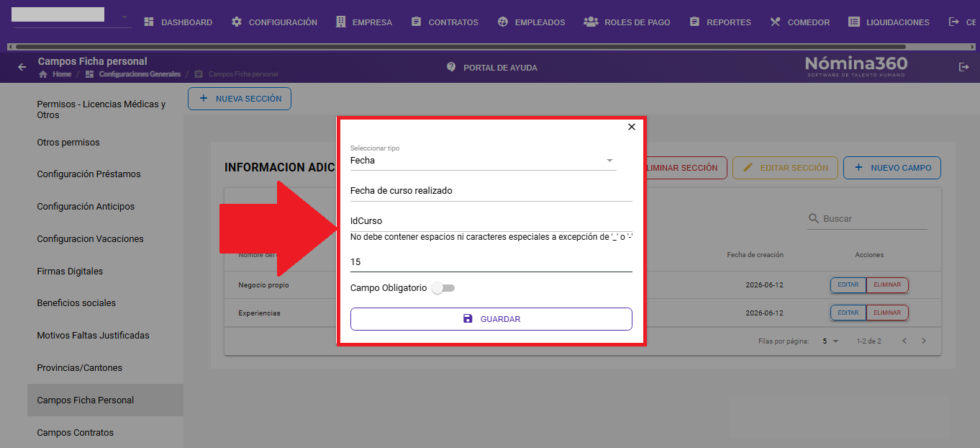
Task: Toggle the Campo Obligatorio switch
Action: click(443, 288)
